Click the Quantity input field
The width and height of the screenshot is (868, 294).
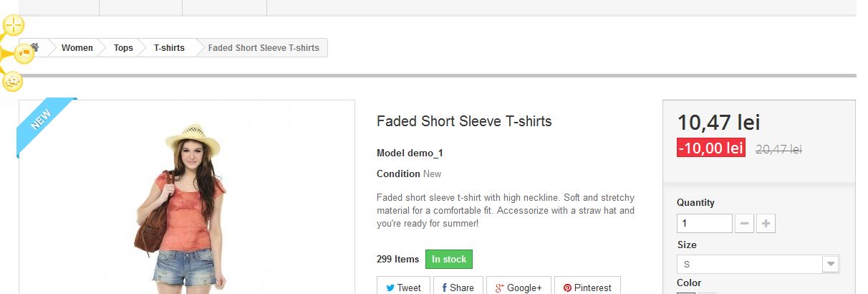[x=704, y=224]
